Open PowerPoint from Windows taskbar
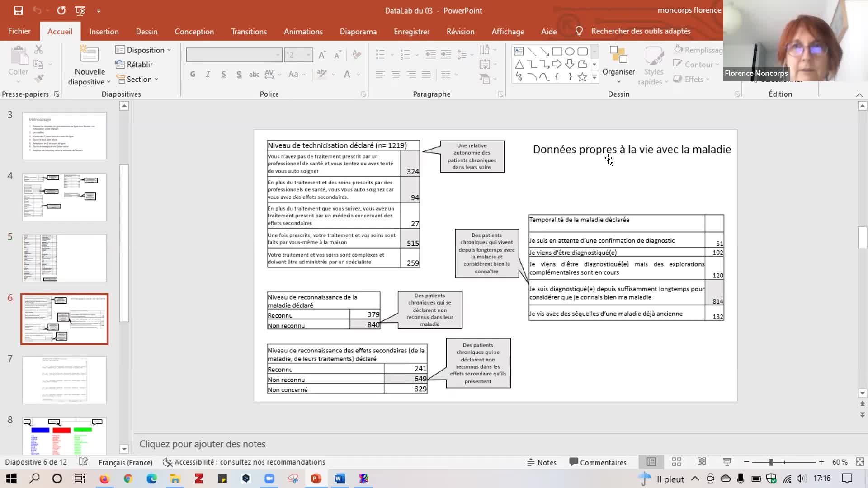This screenshot has width=868, height=488. click(316, 479)
